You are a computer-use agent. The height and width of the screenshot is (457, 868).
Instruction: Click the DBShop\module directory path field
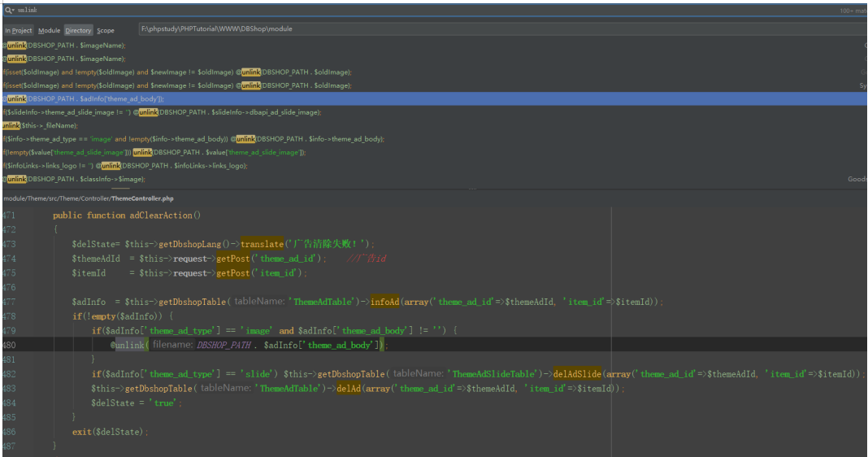501,28
